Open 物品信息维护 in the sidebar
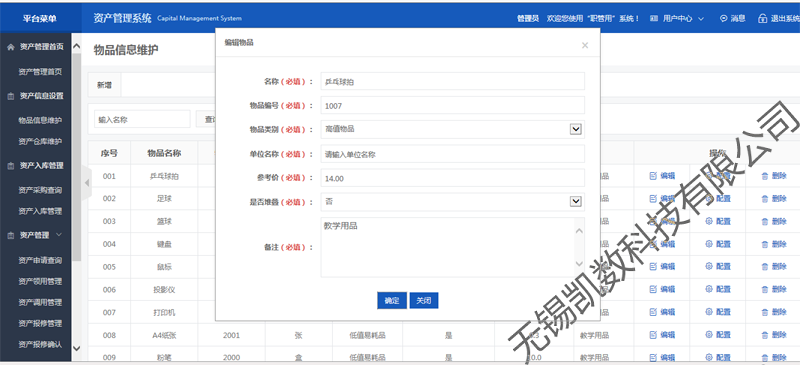Image resolution: width=800 pixels, height=365 pixels. [40, 120]
